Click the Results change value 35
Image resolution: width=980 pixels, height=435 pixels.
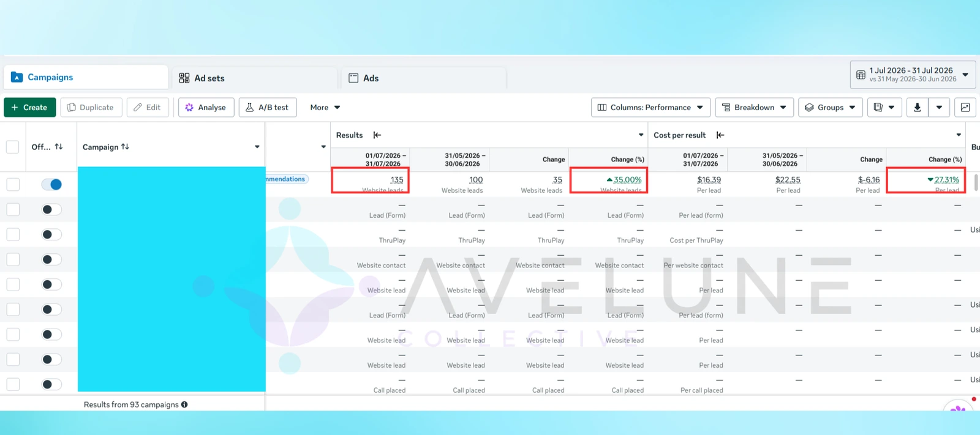tap(557, 180)
